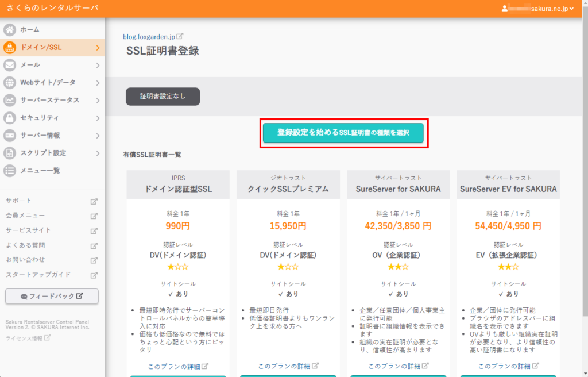Expand the サーバーステータス submenu chevron
Viewport: 588px width, 377px height.
[x=98, y=101]
